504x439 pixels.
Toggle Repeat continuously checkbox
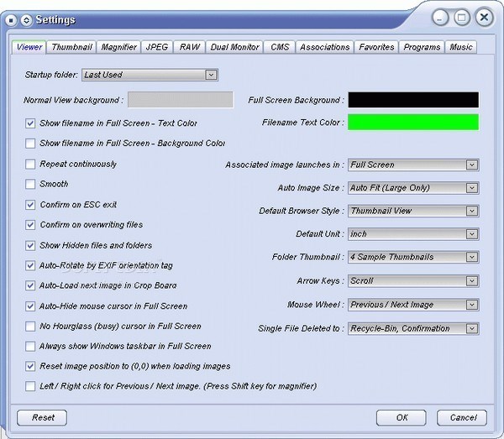(30, 165)
